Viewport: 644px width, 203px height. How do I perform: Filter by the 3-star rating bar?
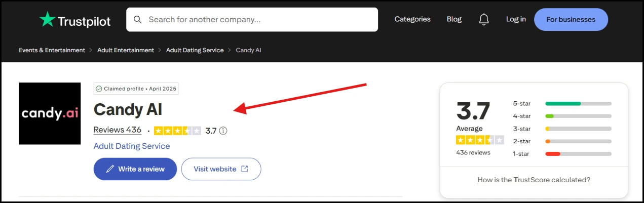pyautogui.click(x=578, y=129)
